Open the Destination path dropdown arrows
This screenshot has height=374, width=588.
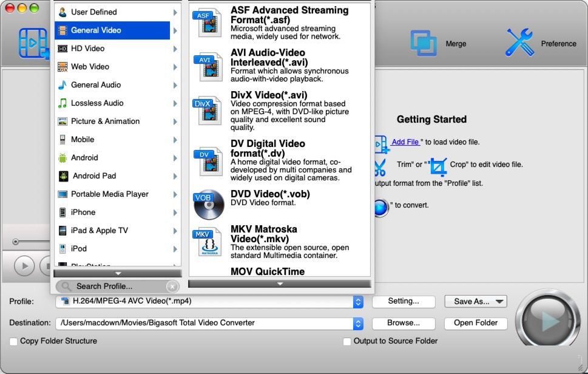click(358, 324)
